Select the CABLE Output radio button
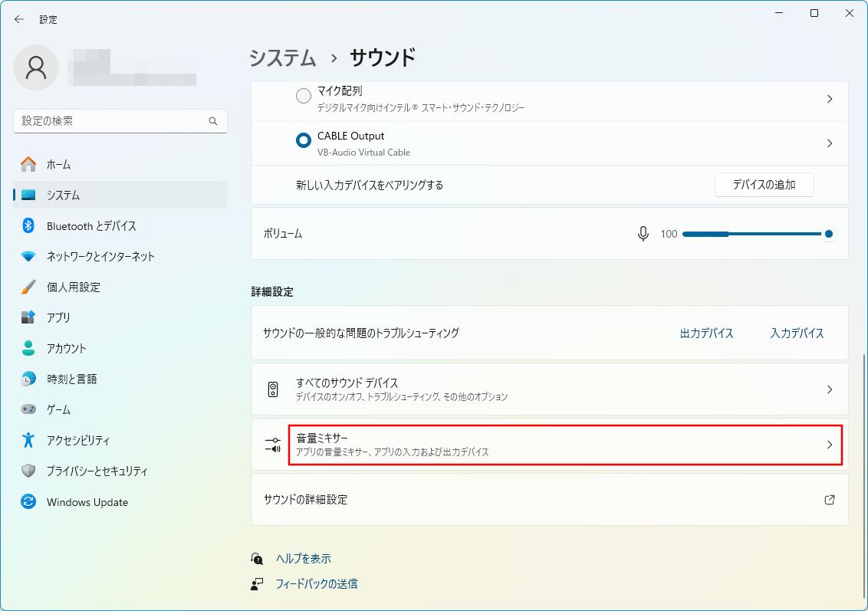 click(x=304, y=140)
